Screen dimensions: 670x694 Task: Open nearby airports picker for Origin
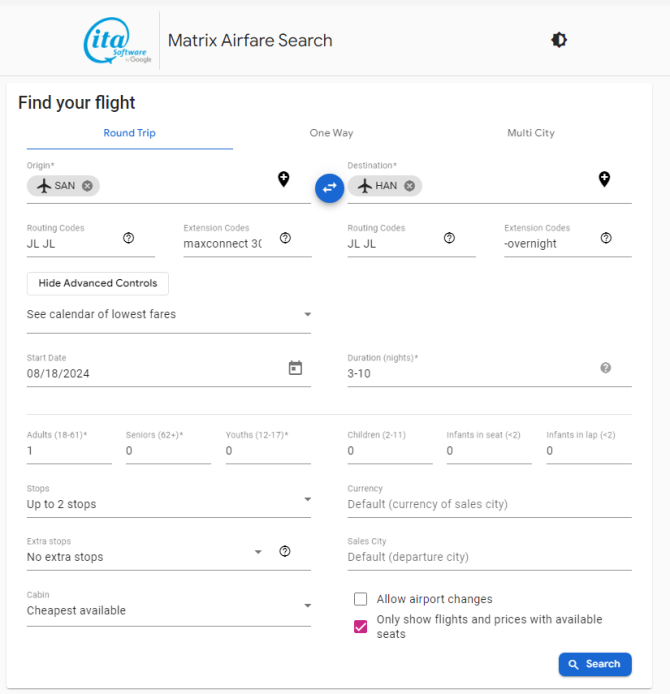(x=284, y=179)
